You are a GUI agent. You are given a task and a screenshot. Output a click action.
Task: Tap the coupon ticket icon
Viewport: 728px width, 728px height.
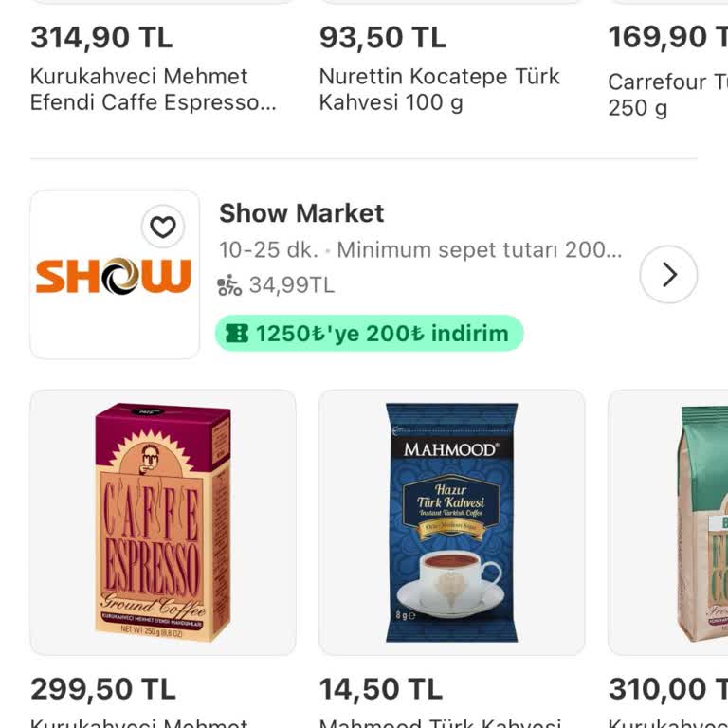237,334
